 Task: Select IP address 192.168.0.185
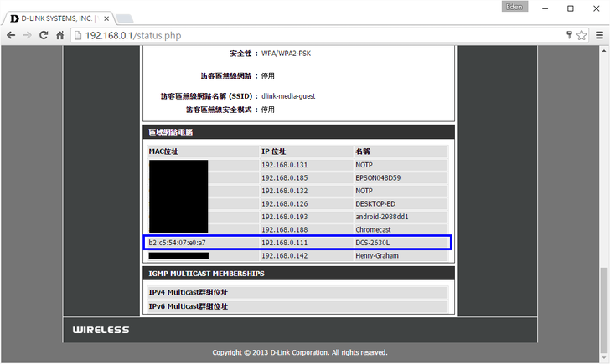tap(284, 177)
